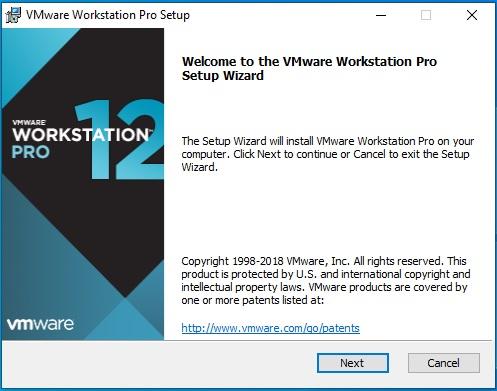Image resolution: width=497 pixels, height=391 pixels.
Task: Cancel the VMware Workstation Pro setup
Action: point(444,363)
